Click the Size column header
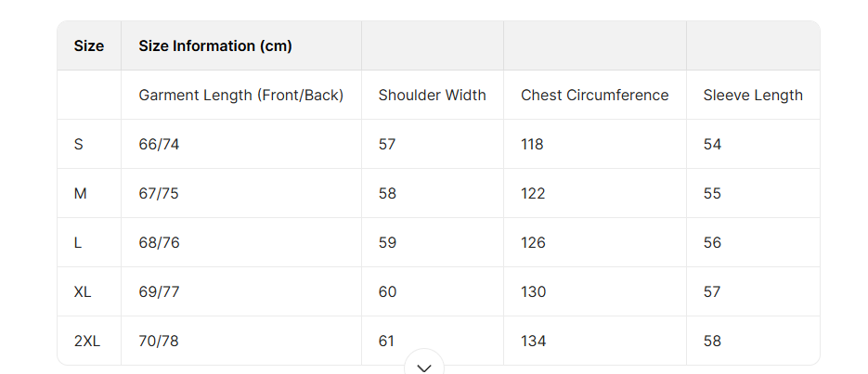This screenshot has height=374, width=868. (89, 45)
